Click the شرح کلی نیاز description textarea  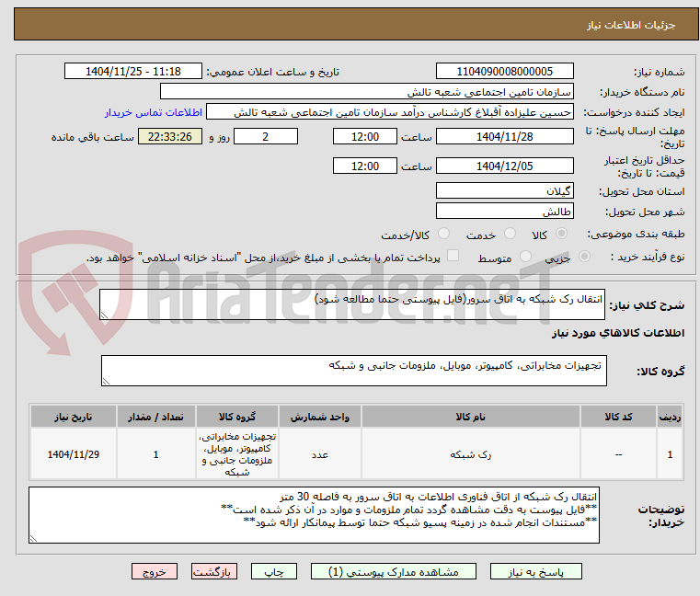352,304
